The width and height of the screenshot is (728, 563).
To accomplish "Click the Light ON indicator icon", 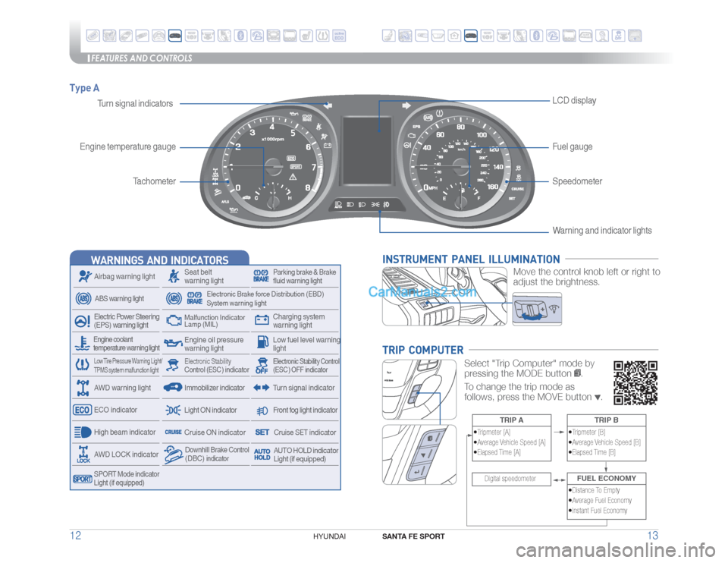I will click(173, 410).
